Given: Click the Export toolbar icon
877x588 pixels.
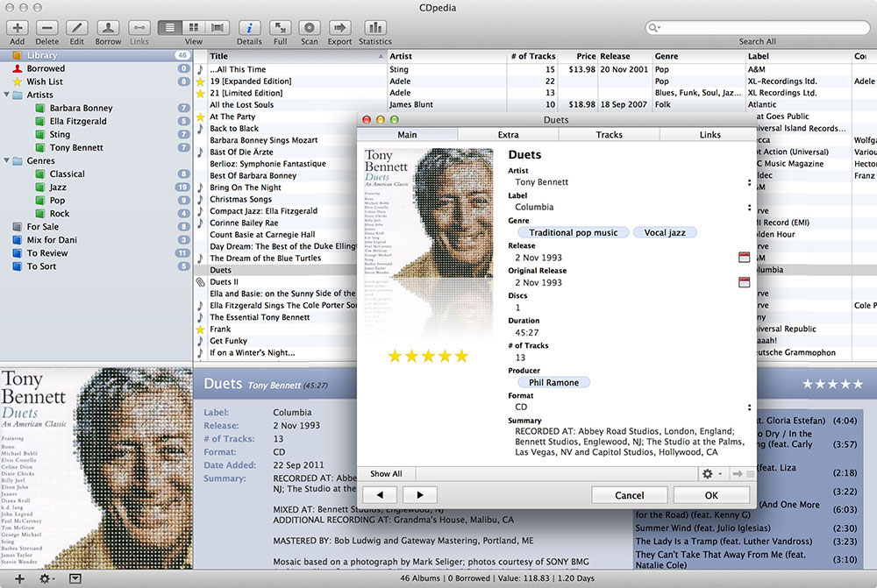Looking at the screenshot, I should point(339,28).
